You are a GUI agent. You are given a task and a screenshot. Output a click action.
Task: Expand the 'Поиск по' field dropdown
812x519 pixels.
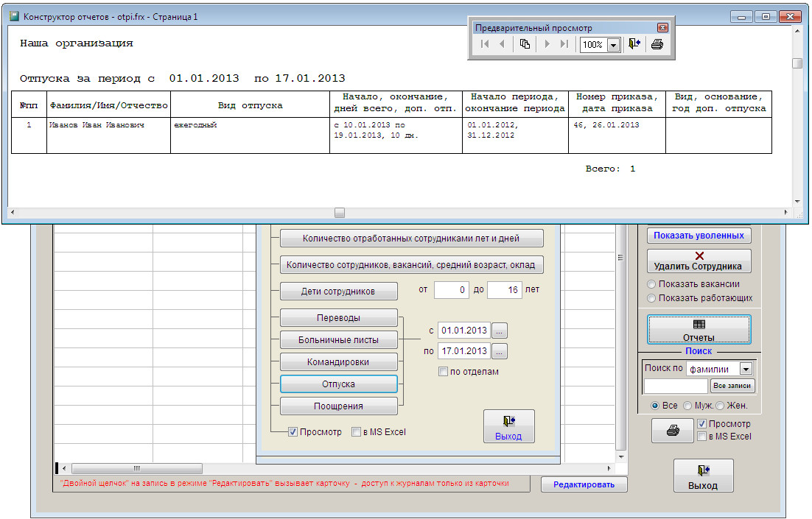point(746,369)
